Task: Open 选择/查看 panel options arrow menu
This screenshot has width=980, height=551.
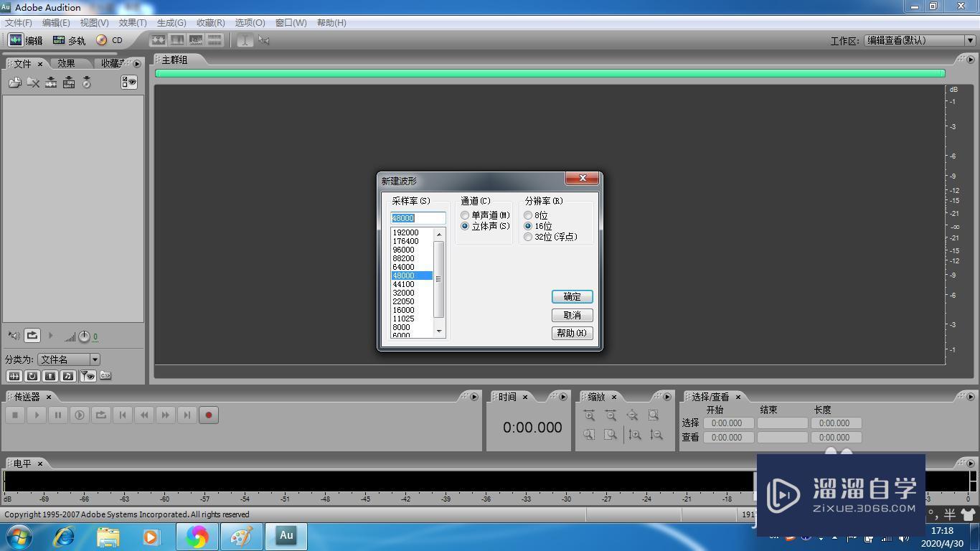Action: click(971, 397)
